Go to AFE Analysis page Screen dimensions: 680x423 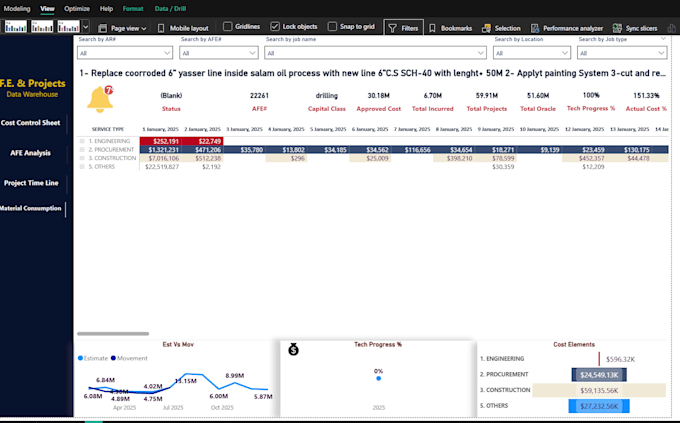30,153
